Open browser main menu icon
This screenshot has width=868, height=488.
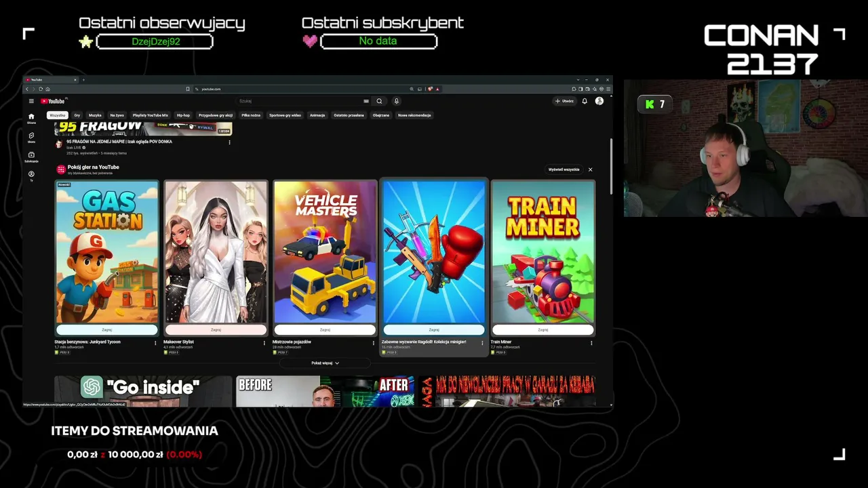(x=608, y=89)
